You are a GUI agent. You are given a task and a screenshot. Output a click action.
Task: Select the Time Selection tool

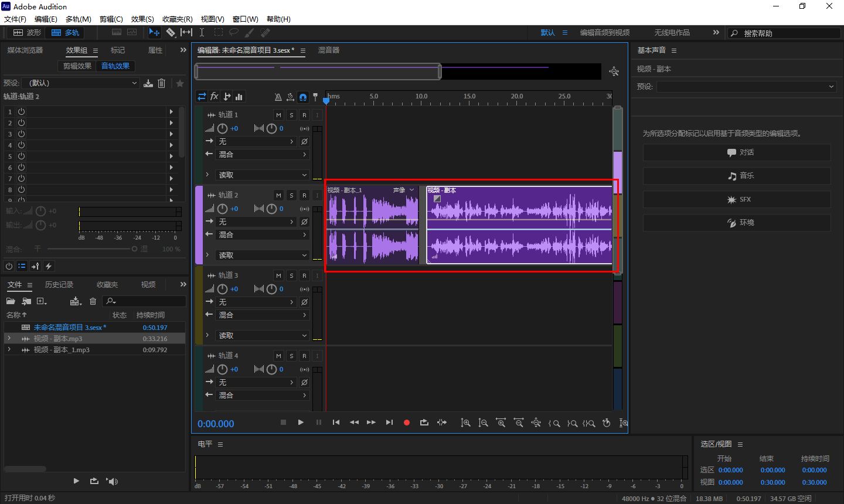pyautogui.click(x=202, y=33)
